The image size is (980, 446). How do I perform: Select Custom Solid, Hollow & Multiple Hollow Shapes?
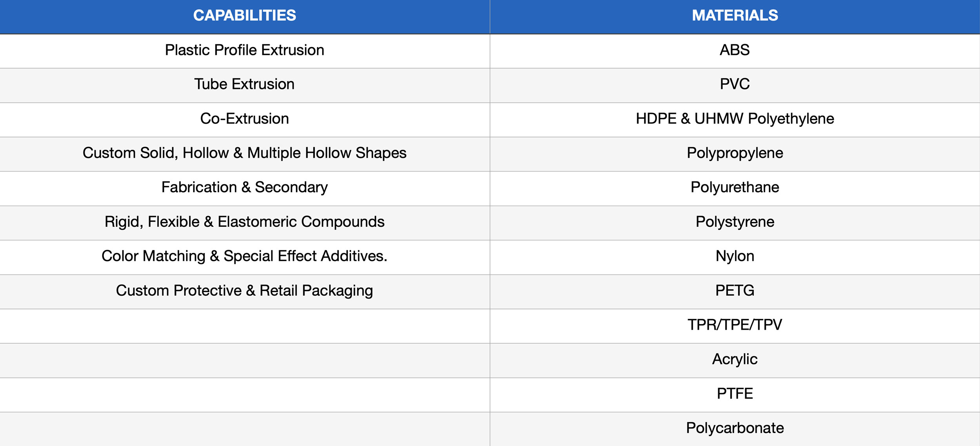tap(245, 153)
